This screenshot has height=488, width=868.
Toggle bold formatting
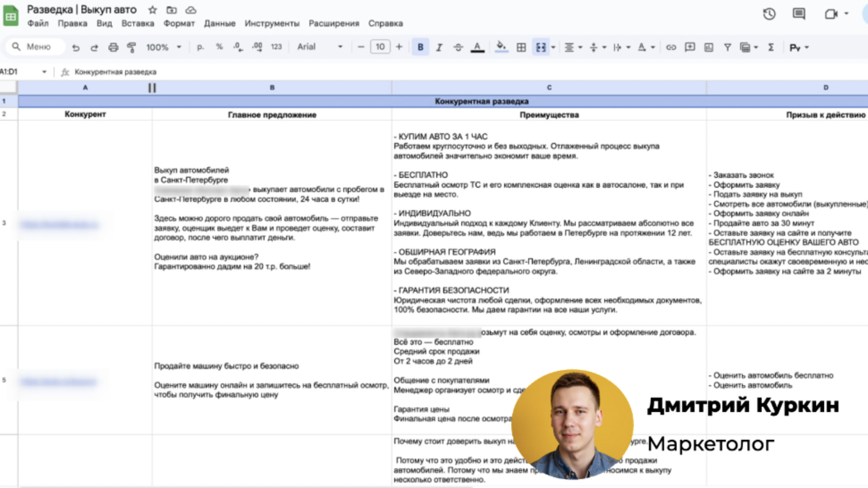(x=420, y=47)
